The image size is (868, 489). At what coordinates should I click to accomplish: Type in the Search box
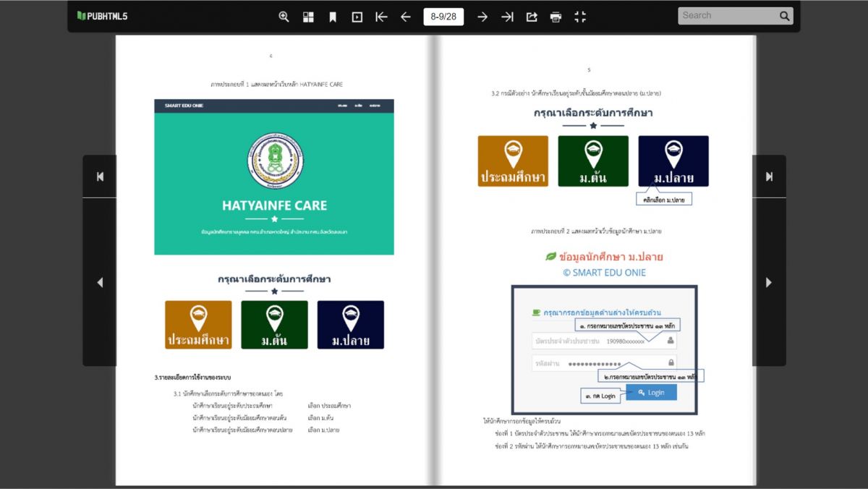pos(727,16)
